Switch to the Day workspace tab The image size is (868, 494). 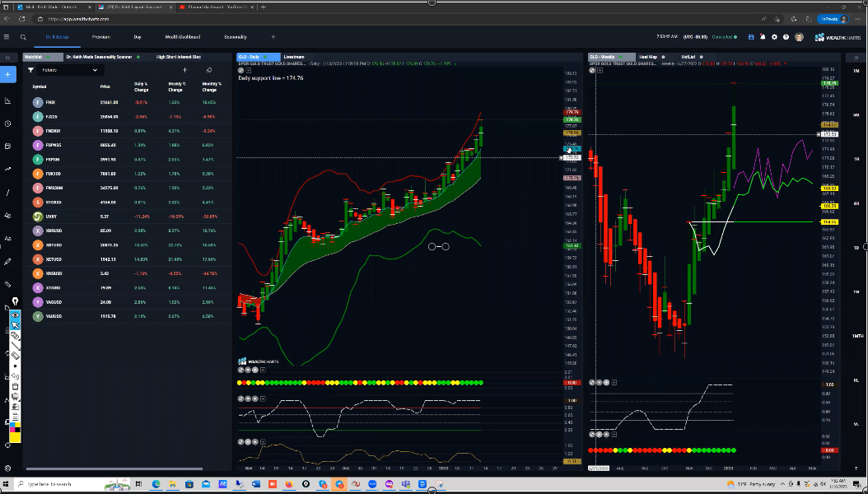coord(138,37)
